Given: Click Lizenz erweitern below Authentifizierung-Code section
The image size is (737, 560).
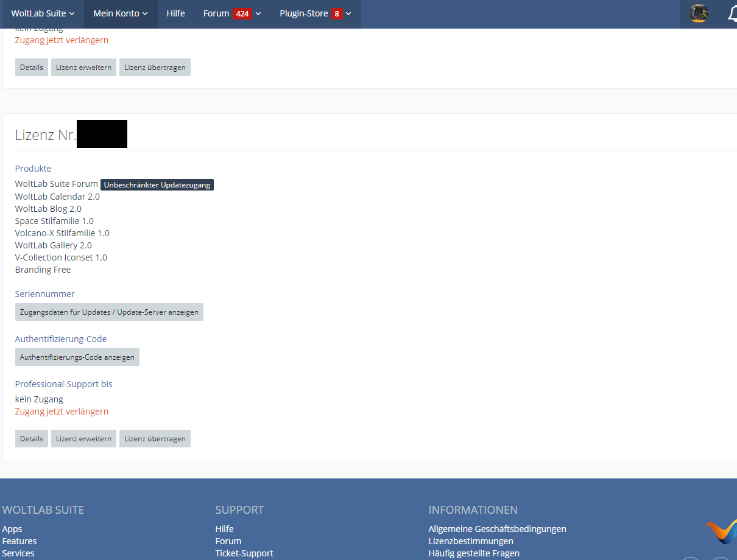Looking at the screenshot, I should [83, 439].
